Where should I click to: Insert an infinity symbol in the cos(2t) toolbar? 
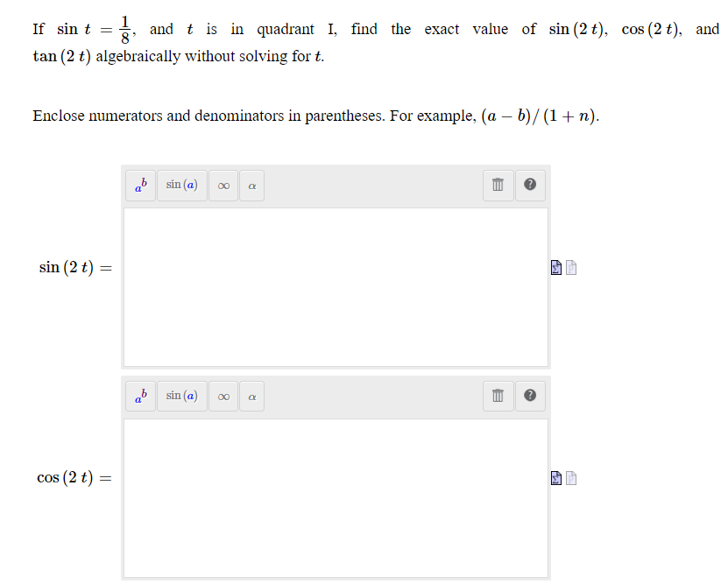(223, 396)
